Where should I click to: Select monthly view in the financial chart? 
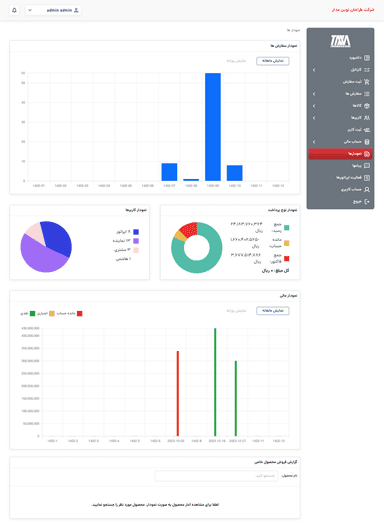[x=273, y=311]
